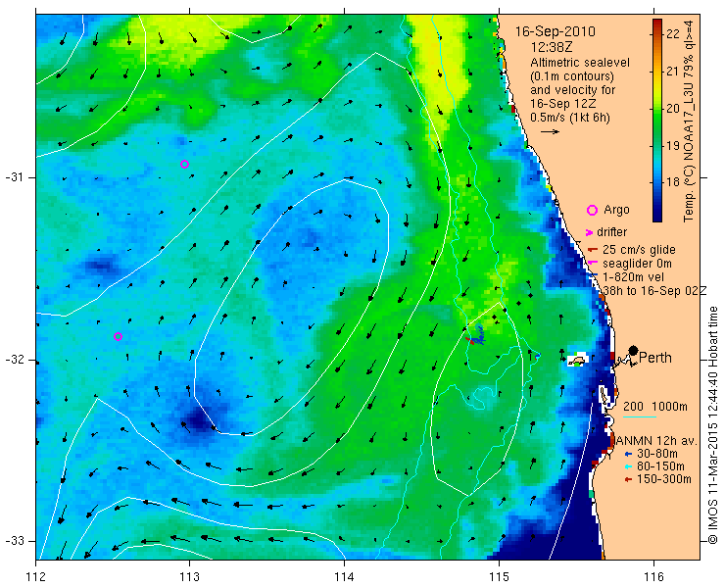Click the drifter legend label
The image size is (725, 588).
(x=611, y=232)
